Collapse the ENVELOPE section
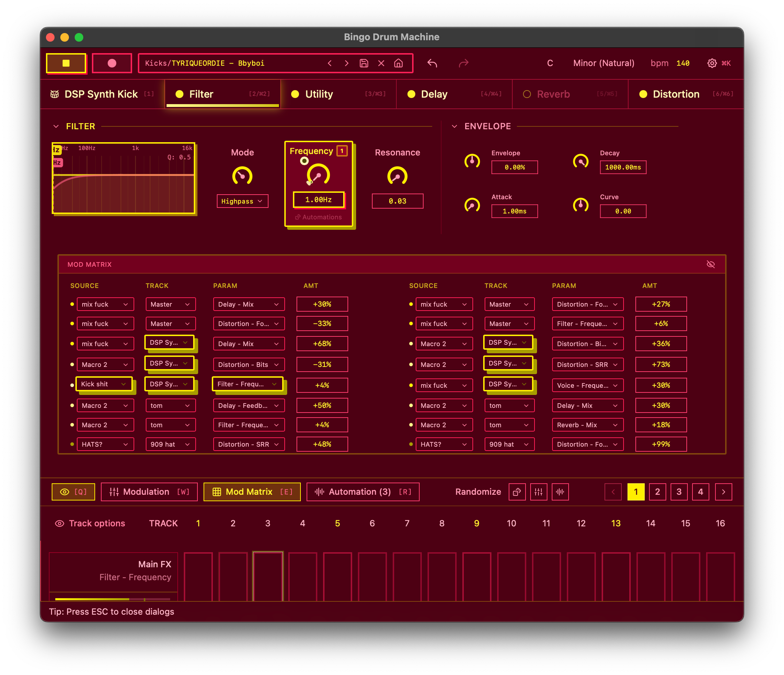Viewport: 784px width, 675px height. pyautogui.click(x=454, y=126)
